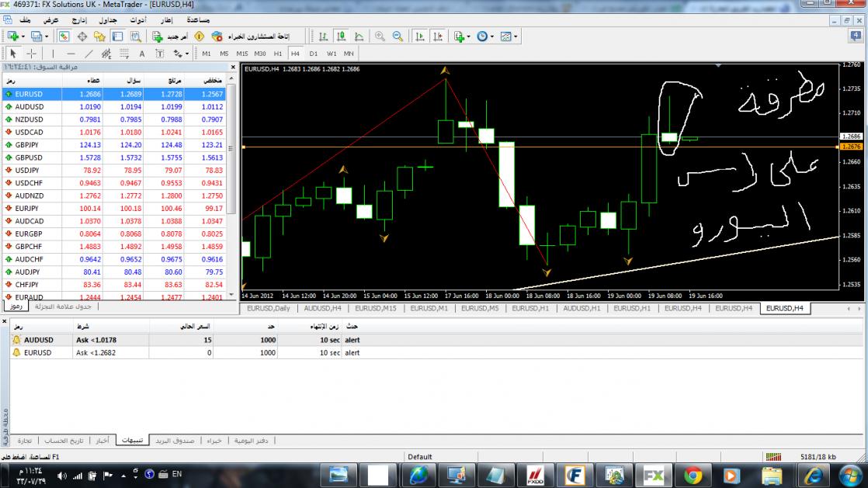Select the EURUSD alert row
Viewport: 868px width, 488px height.
(437, 352)
